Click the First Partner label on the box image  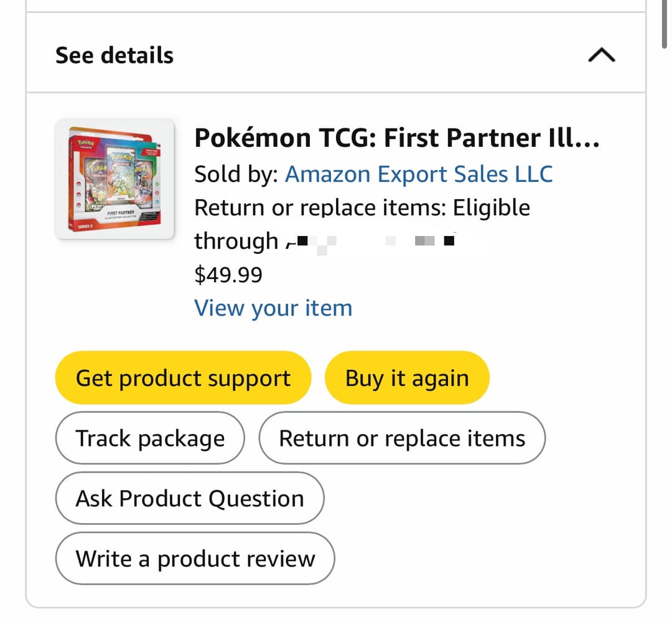[x=121, y=213]
